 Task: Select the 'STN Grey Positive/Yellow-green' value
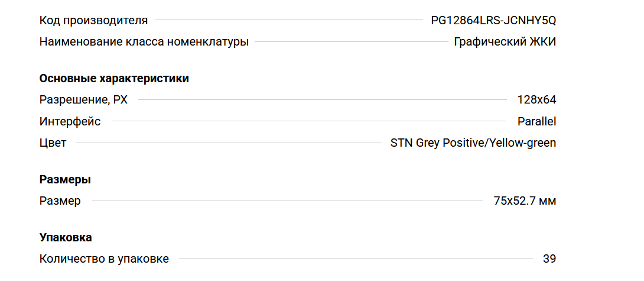[473, 143]
